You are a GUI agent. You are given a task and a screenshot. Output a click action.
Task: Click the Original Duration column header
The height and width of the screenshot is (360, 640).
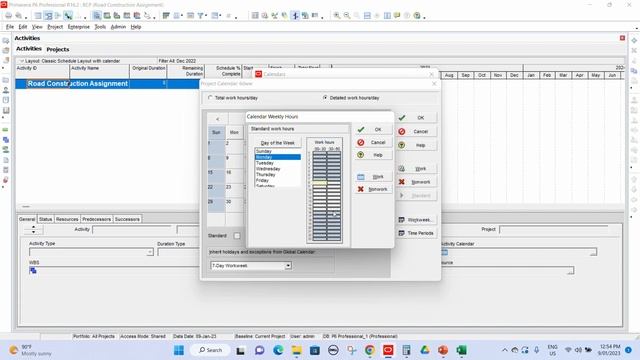[148, 71]
